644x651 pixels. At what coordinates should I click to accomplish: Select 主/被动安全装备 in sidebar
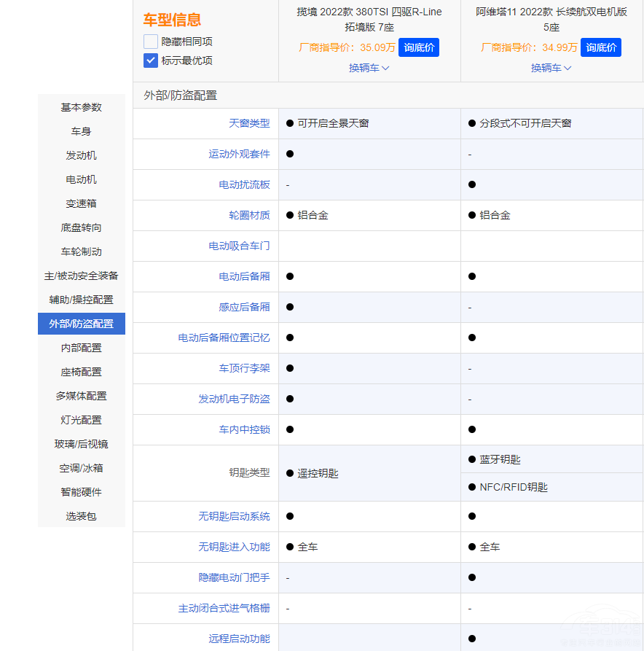(x=81, y=276)
